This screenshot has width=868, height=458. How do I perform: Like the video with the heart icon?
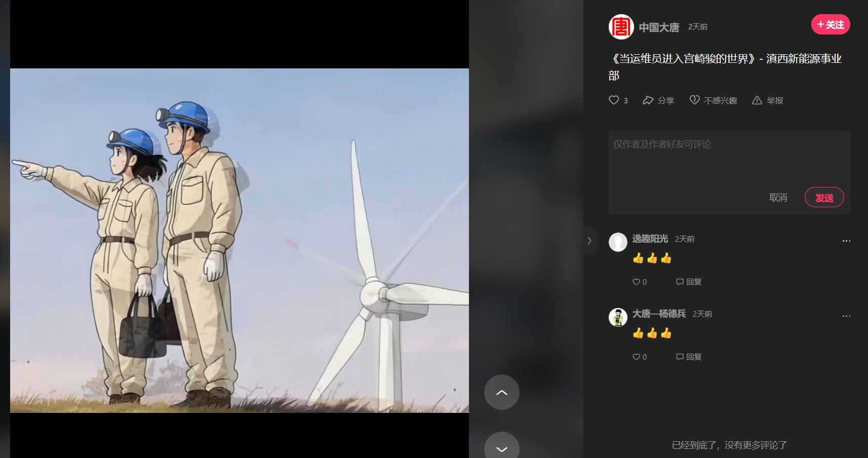pyautogui.click(x=614, y=100)
